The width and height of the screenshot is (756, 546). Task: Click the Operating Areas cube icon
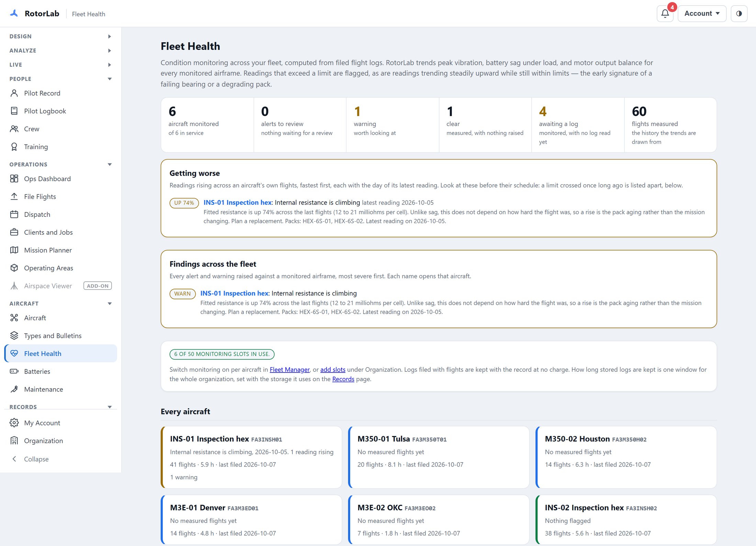pos(14,268)
